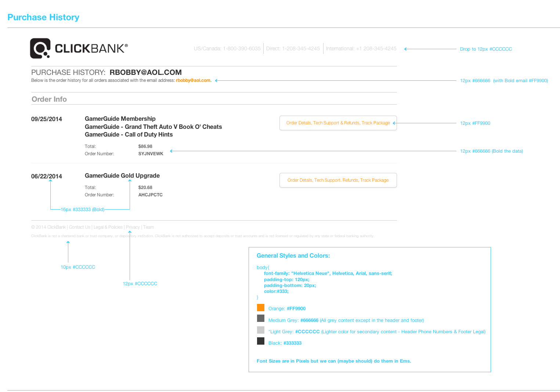The width and height of the screenshot is (560, 392).
Task: Click the Light Grey #CCCCCC swatch
Action: coord(261,330)
